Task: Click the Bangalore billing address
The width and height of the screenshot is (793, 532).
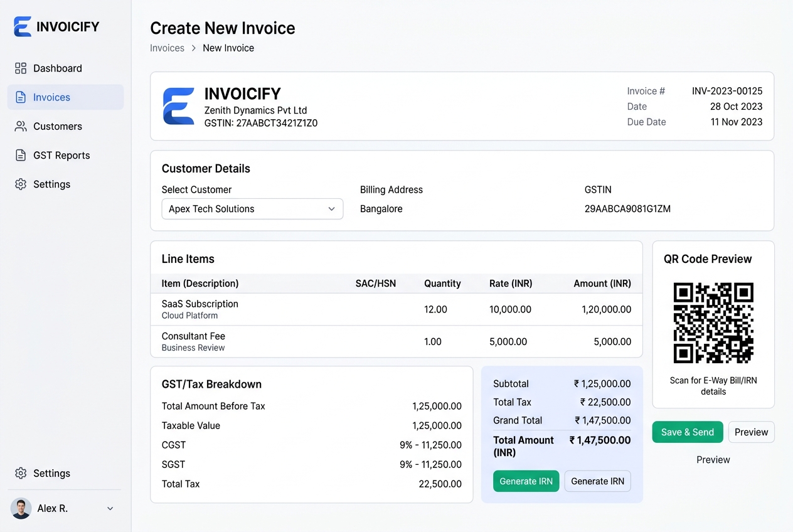Action: 381,209
